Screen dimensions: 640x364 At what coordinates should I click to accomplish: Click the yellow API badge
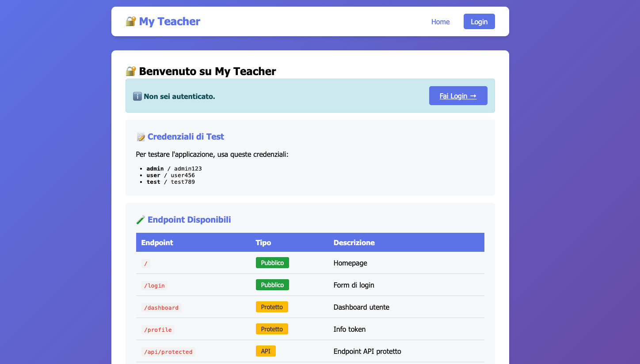point(266,351)
